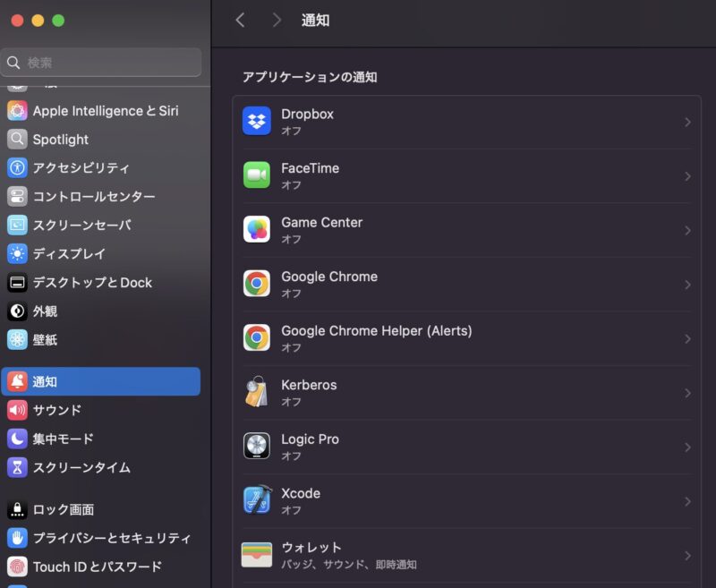
Task: Select スクリーンタイム in the sidebar
Action: (x=101, y=467)
